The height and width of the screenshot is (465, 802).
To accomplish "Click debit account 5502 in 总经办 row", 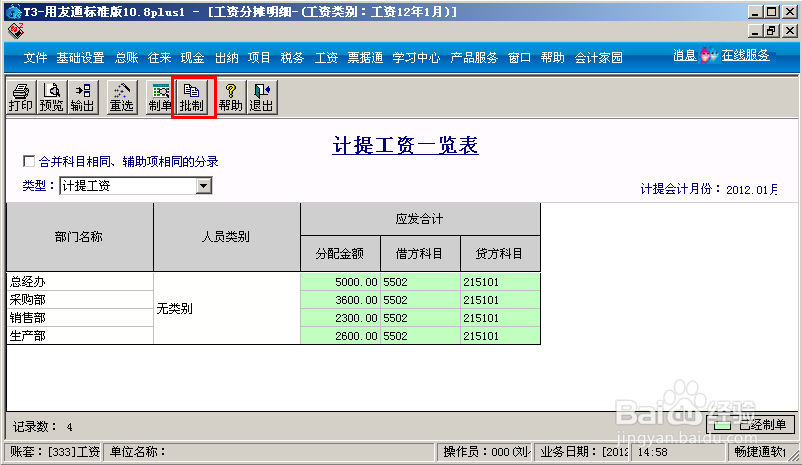I will 420,282.
